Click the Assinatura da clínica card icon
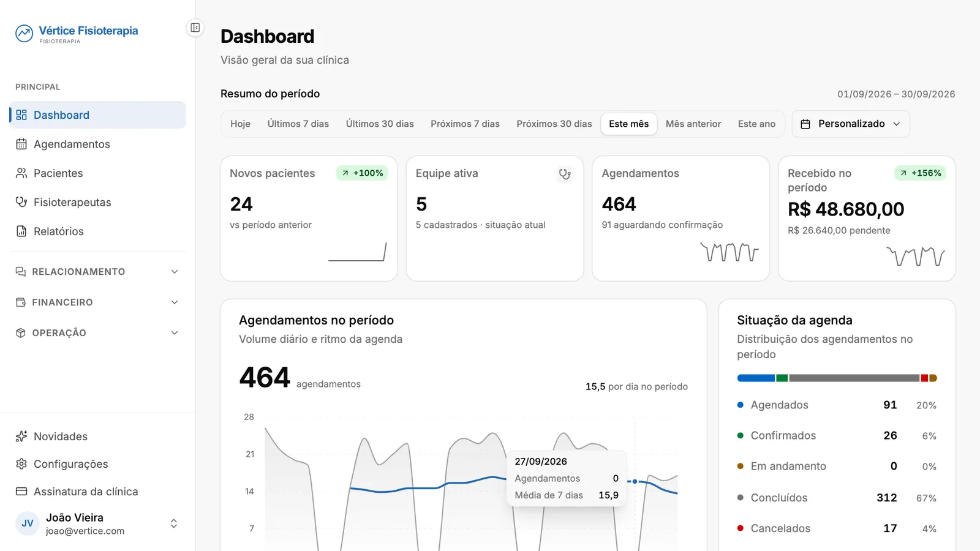The height and width of the screenshot is (551, 980). [21, 492]
